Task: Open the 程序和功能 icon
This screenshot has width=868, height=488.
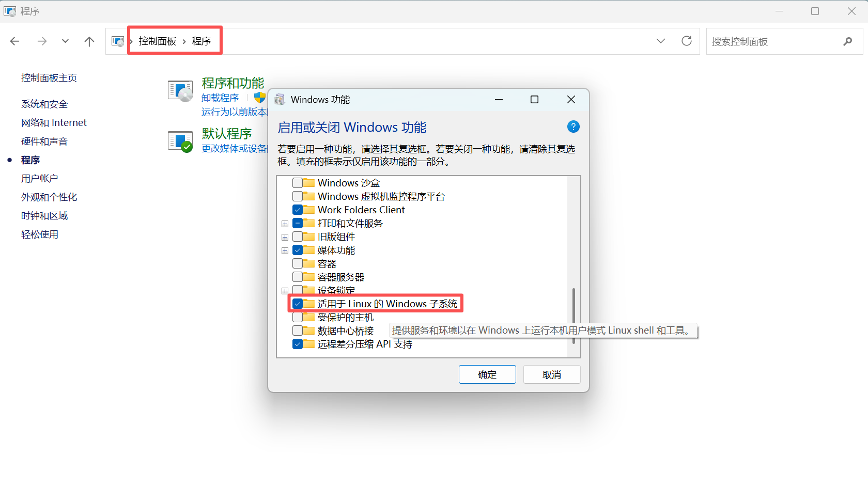Action: coord(180,91)
